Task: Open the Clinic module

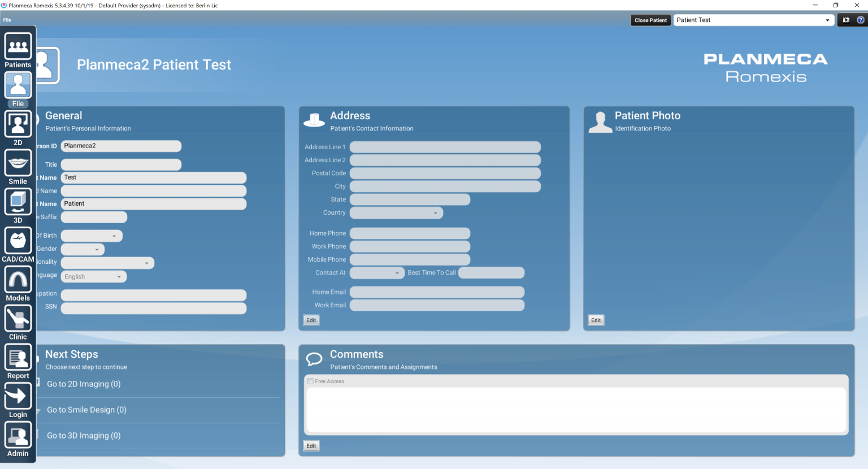Action: [18, 322]
